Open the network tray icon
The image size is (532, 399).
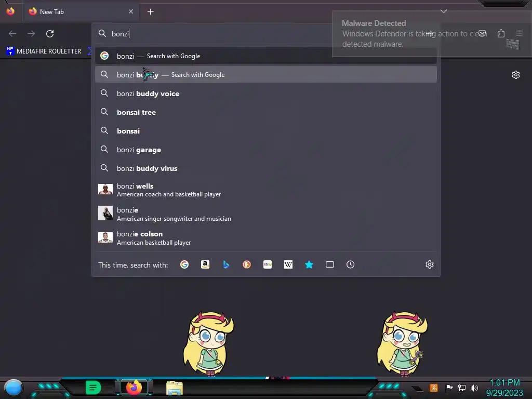point(462,388)
